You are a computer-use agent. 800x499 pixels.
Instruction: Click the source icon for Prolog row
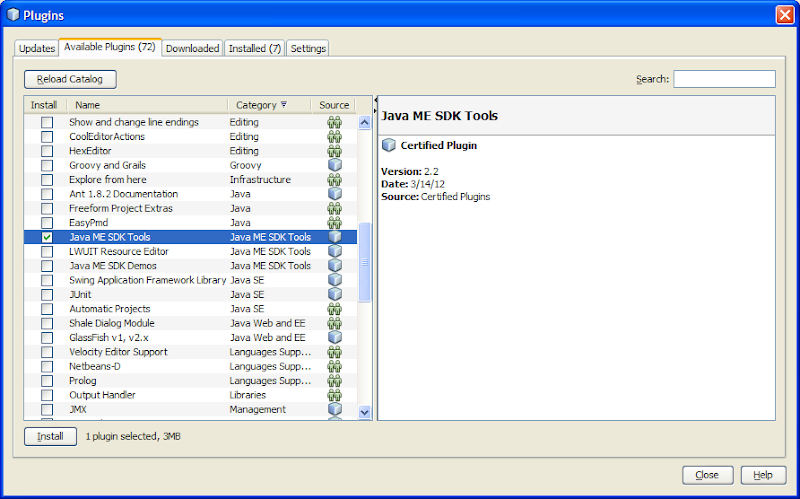coord(334,380)
